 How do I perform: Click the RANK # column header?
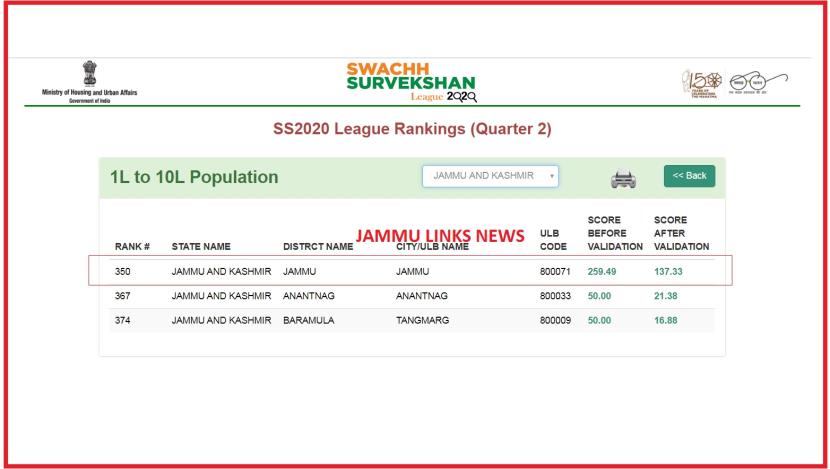[132, 247]
